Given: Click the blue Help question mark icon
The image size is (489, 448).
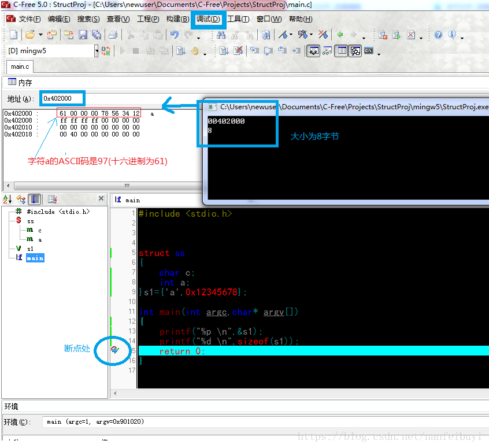Looking at the screenshot, I should click(438, 35).
